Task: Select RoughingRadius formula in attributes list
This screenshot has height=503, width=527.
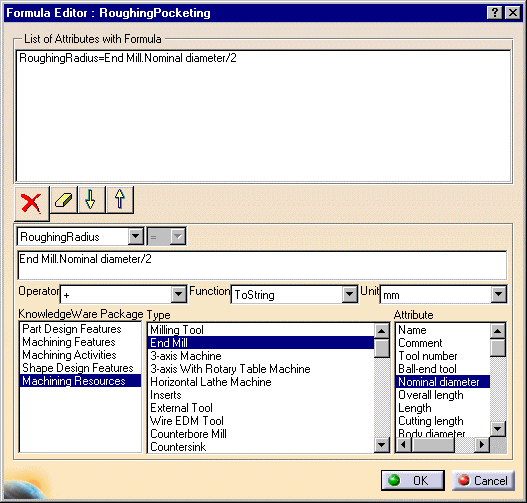Action: pyautogui.click(x=128, y=58)
